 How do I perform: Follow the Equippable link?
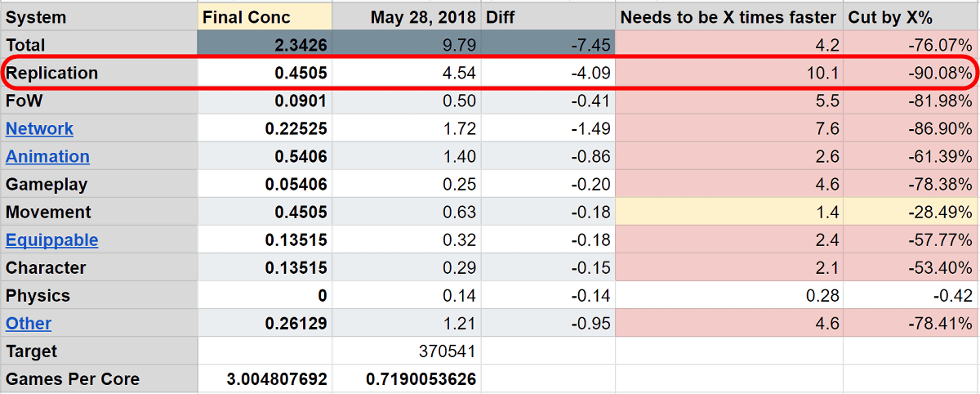click(x=51, y=240)
